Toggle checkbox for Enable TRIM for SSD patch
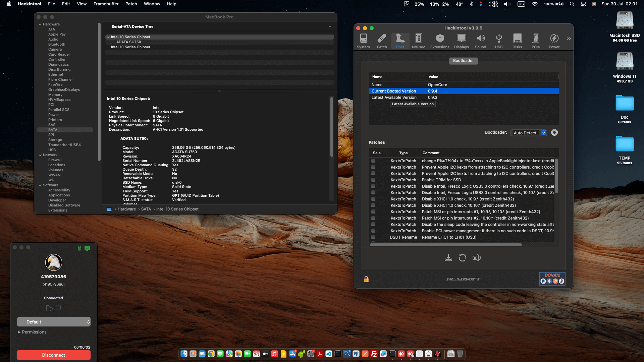 tap(373, 180)
